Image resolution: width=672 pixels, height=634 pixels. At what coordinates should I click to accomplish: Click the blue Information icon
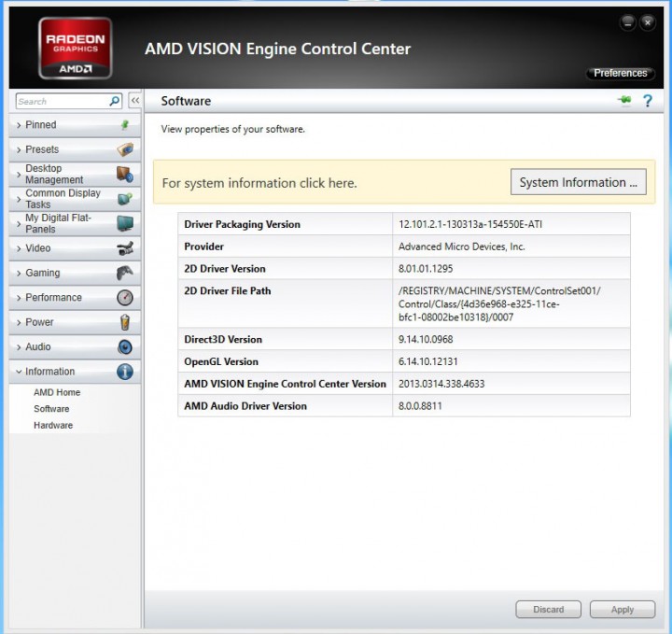click(125, 372)
